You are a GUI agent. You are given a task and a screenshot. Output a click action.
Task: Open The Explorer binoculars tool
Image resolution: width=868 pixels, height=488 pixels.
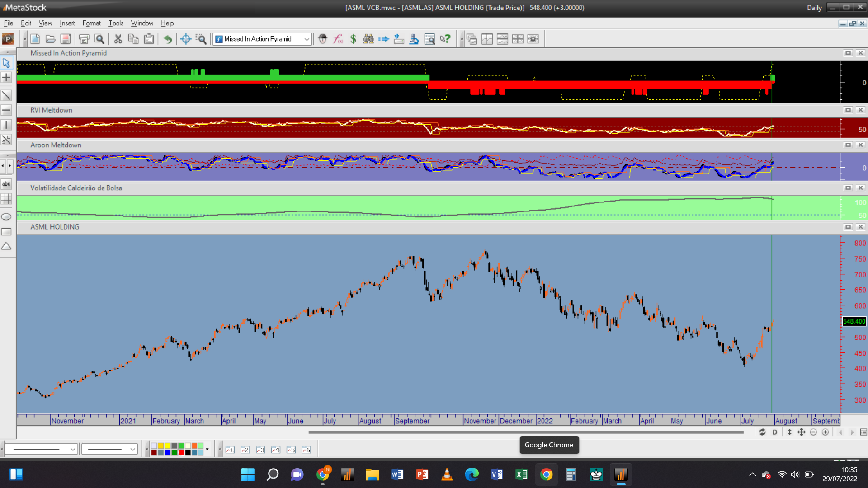click(x=368, y=39)
